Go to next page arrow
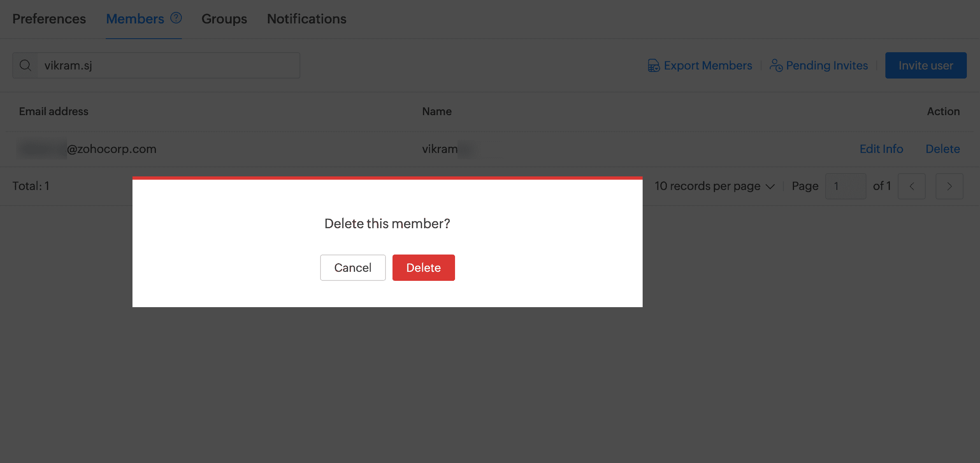This screenshot has height=463, width=980. [x=949, y=186]
